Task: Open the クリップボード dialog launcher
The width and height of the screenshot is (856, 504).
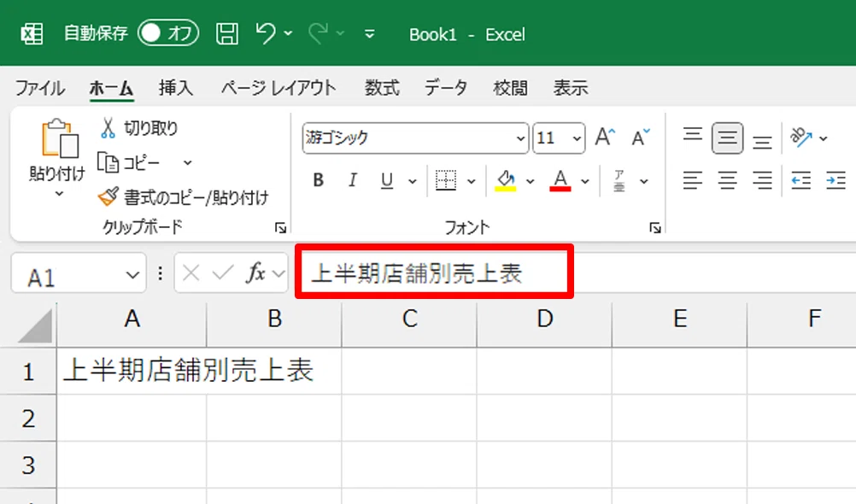Action: point(280,228)
